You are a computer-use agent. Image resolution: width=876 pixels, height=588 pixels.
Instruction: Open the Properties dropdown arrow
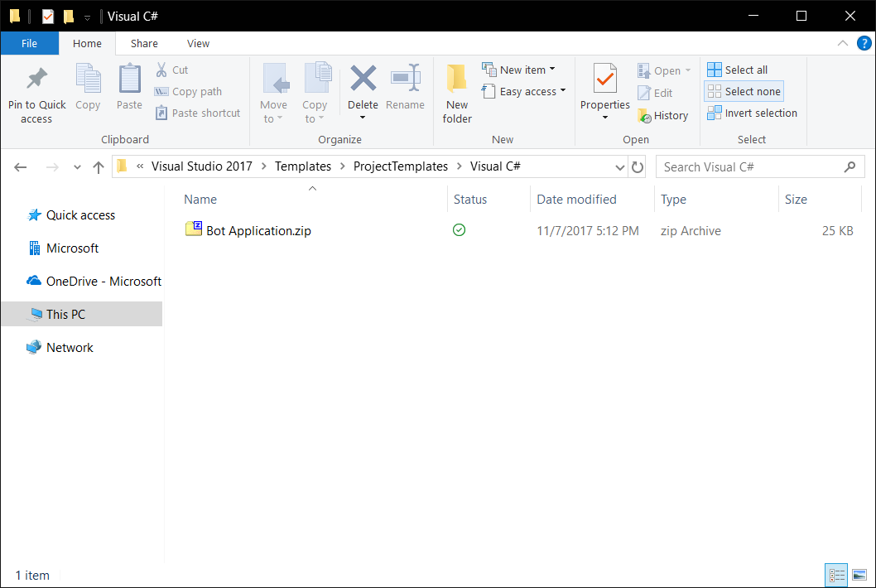tap(605, 118)
